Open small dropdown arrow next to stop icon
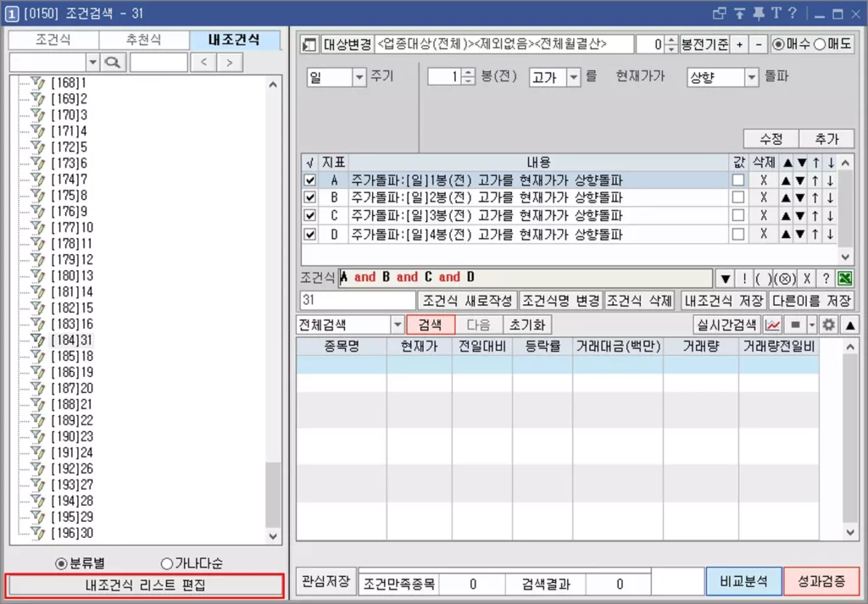The image size is (868, 604). click(812, 325)
